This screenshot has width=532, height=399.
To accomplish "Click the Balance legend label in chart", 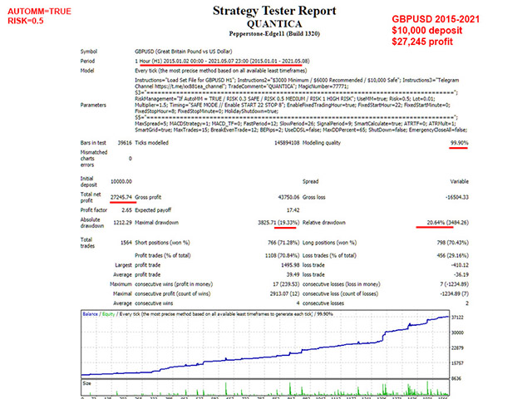I will click(90, 314).
